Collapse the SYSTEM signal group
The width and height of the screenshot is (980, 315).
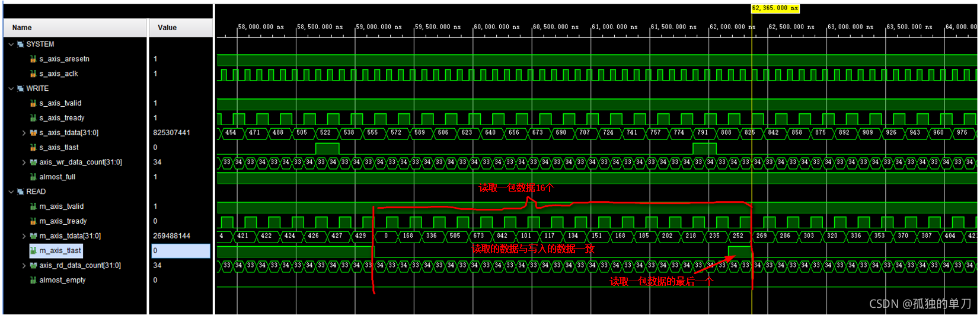tap(11, 44)
